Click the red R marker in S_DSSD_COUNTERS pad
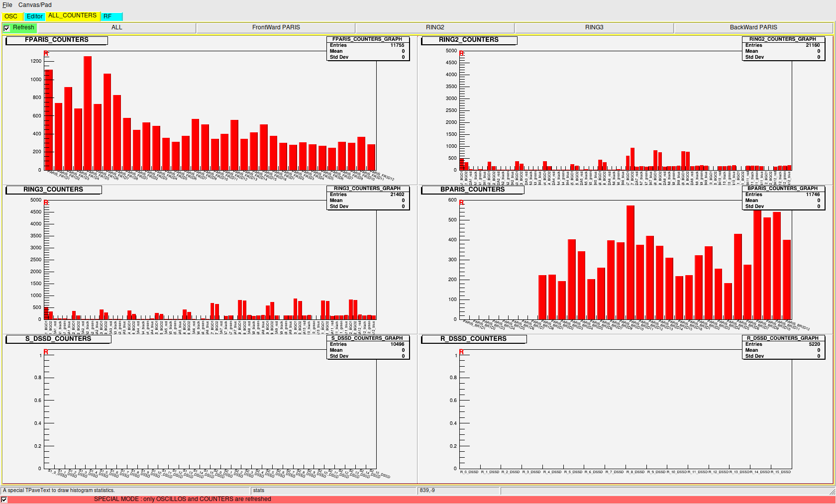Image resolution: width=836 pixels, height=504 pixels. 46,352
